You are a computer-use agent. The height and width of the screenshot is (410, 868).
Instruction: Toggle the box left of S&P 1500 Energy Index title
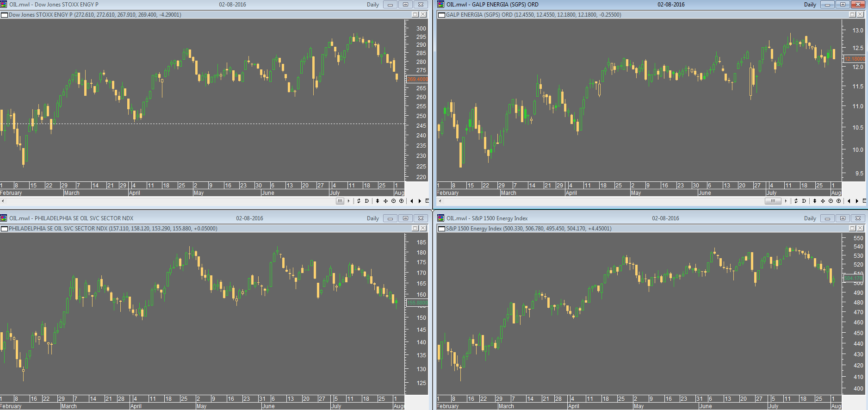(441, 229)
